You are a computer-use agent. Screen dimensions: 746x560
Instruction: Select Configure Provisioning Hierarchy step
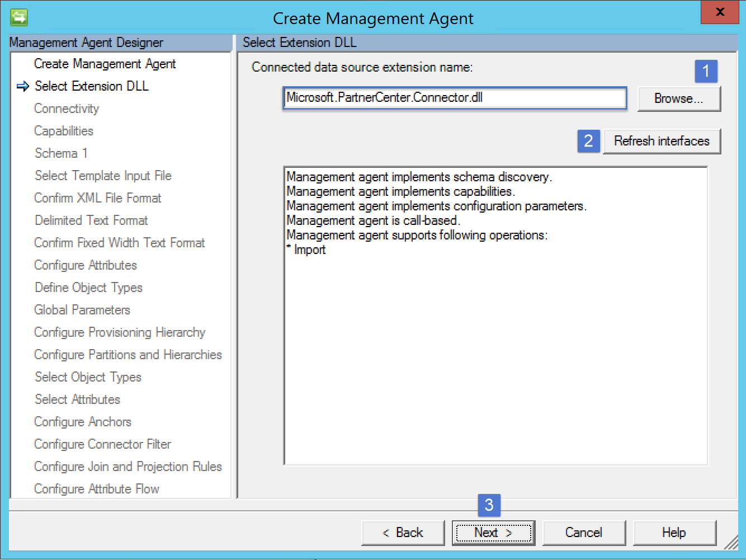click(x=120, y=332)
